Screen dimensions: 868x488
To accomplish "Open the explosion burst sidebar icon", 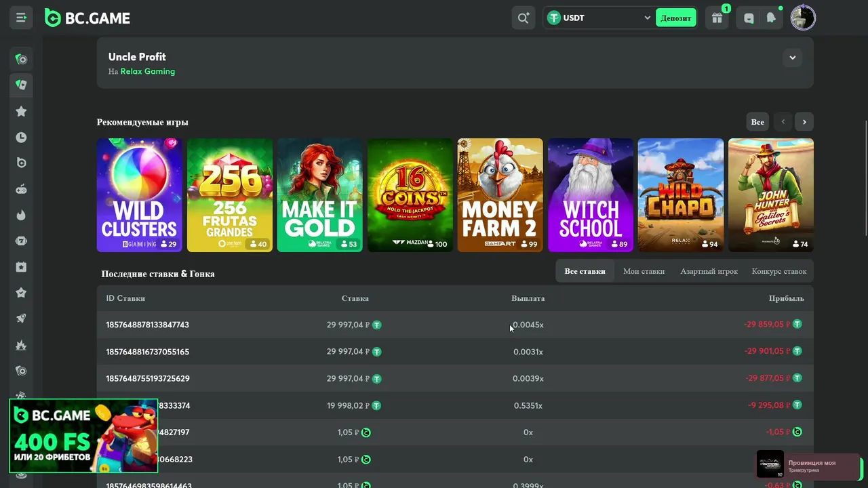I will click(x=21, y=345).
